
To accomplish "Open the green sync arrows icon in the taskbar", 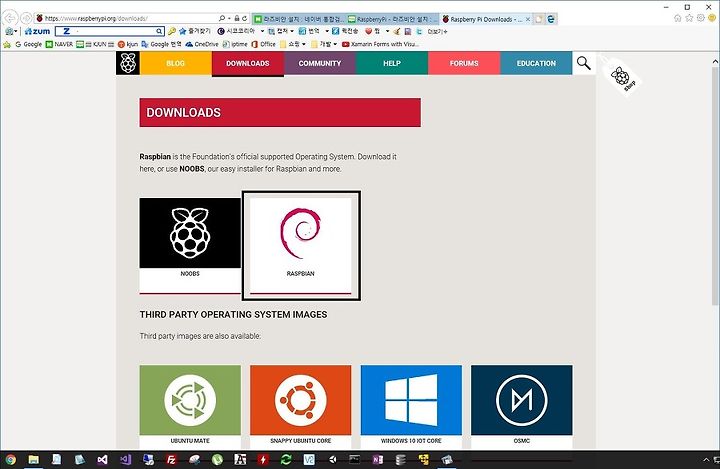I will coord(286,459).
